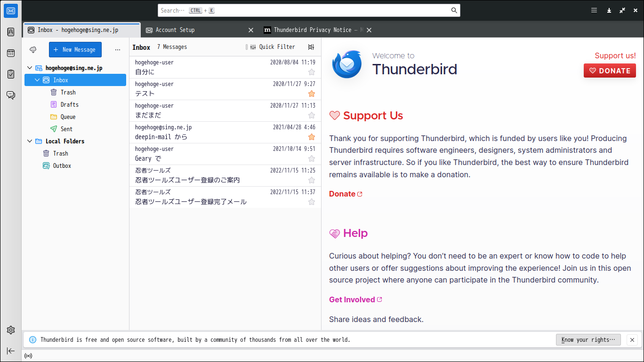Open the Mail space icon
Screen dimensions: 644x362
[11, 11]
